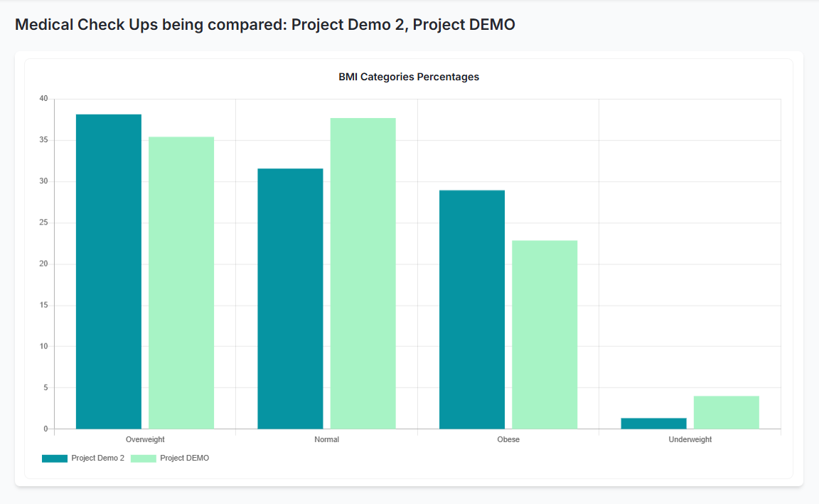Click the teal Project Demo 2 legend swatch

[x=55, y=459]
